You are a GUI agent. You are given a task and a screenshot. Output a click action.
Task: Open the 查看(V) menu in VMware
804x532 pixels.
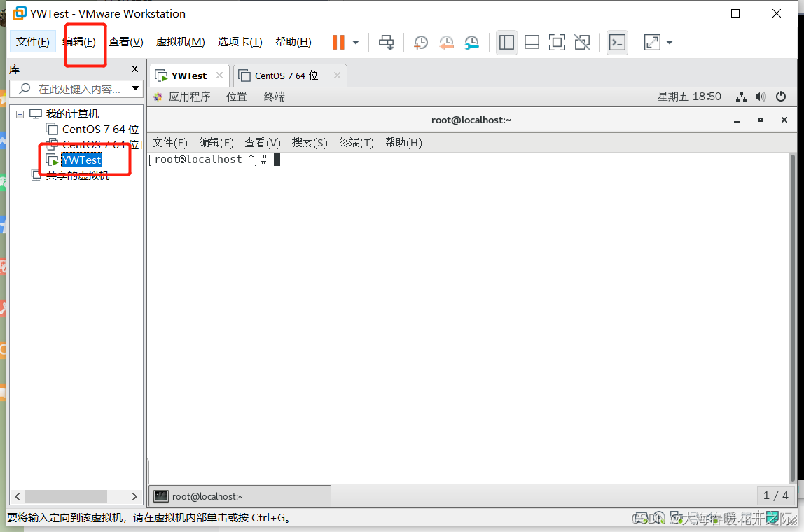[125, 42]
